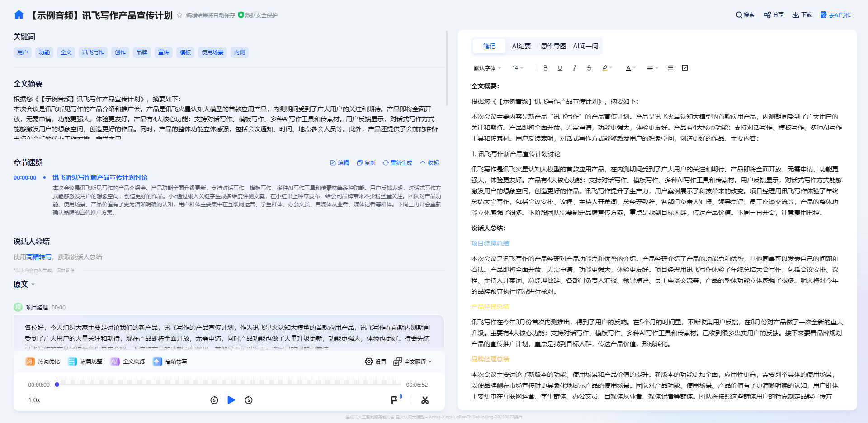The height and width of the screenshot is (423, 868).
Task: Regenerate chapter overview via 重新生成
Action: 397,163
